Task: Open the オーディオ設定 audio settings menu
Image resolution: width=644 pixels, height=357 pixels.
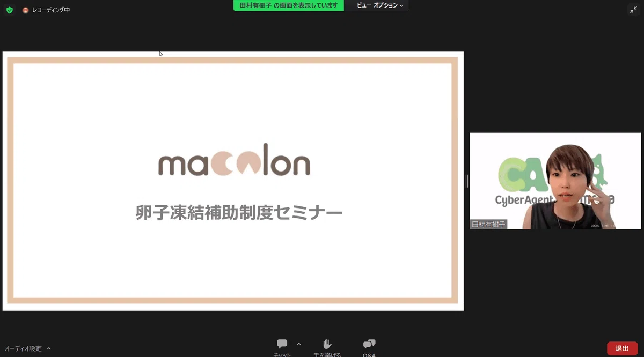Action: tap(27, 348)
